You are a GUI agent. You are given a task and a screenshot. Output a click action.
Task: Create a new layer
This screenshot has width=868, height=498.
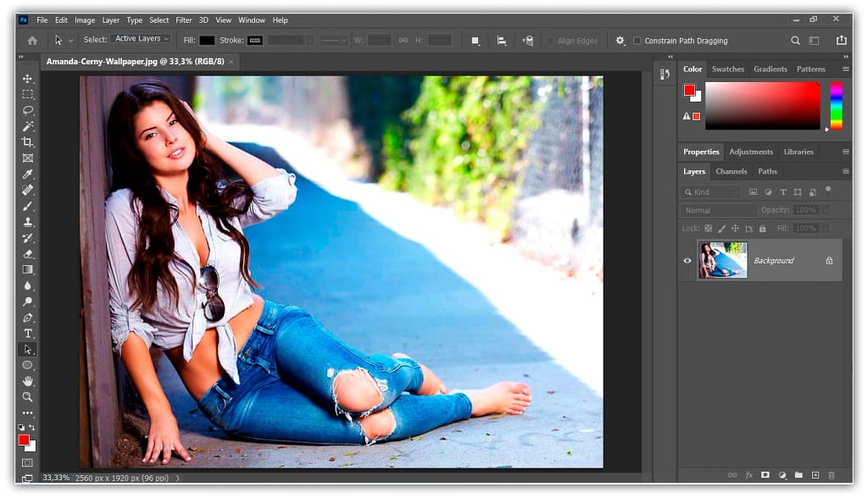tap(815, 475)
